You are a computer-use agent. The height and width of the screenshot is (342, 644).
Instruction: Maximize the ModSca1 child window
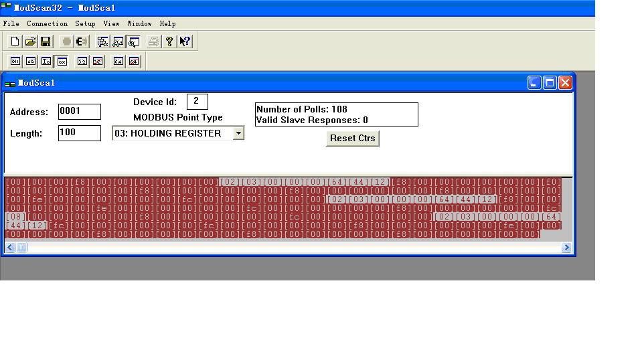tap(550, 83)
